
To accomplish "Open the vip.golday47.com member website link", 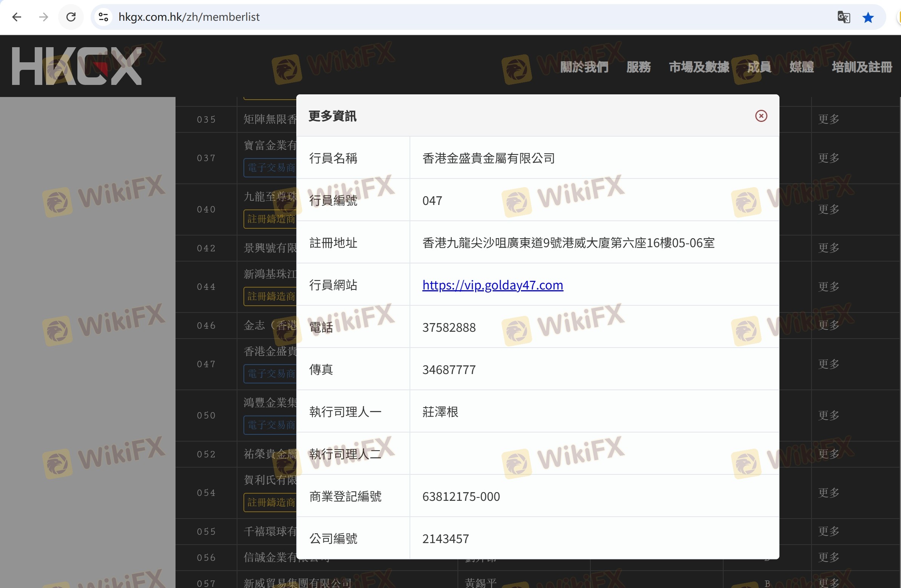I will (493, 285).
